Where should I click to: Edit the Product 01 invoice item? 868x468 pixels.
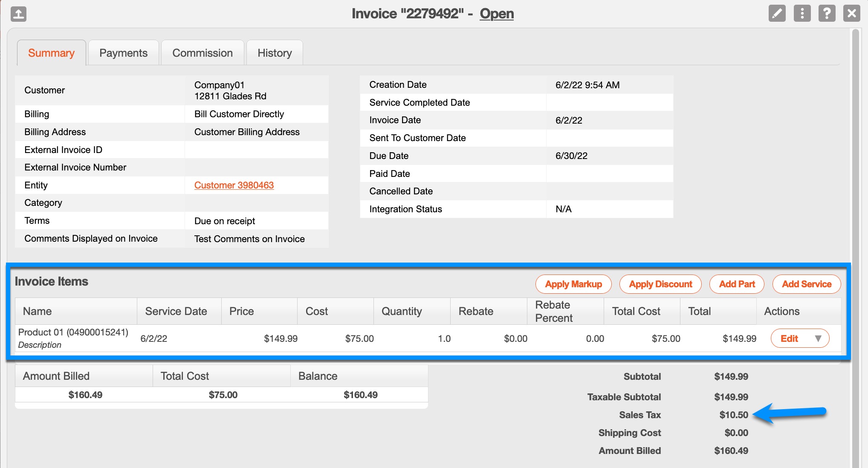(789, 338)
